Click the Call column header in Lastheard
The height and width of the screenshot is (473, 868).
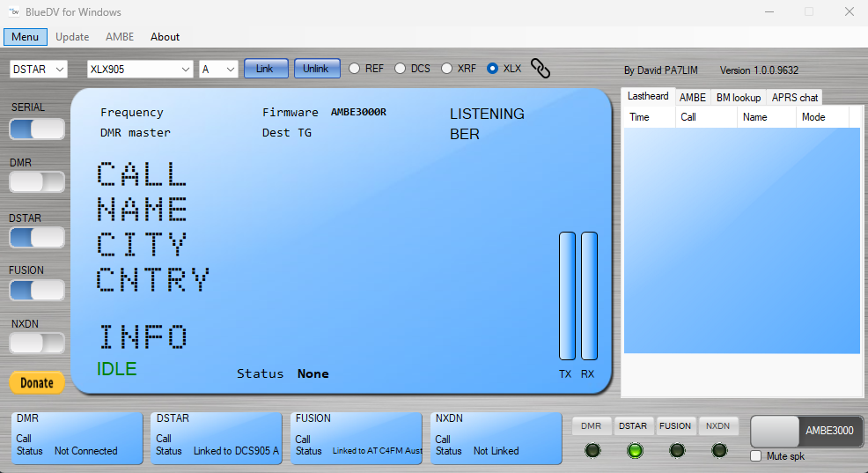point(706,117)
